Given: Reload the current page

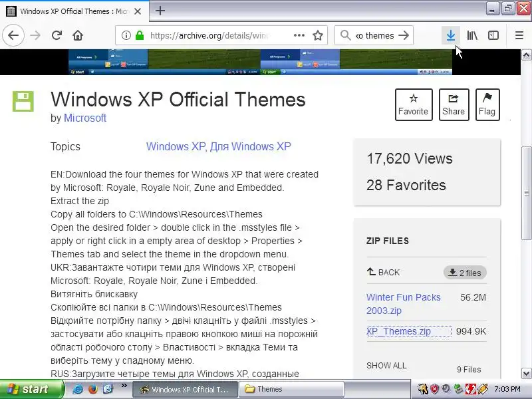Looking at the screenshot, I should pyautogui.click(x=57, y=35).
